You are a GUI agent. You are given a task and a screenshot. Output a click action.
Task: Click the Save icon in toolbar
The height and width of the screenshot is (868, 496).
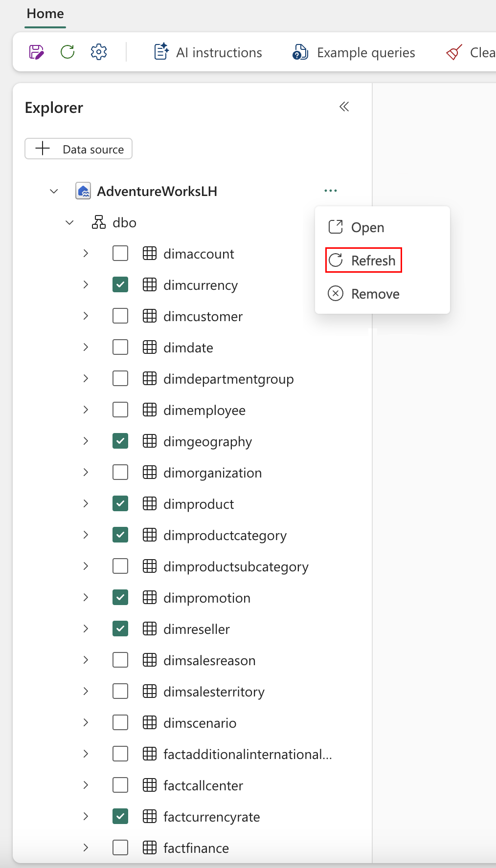37,52
